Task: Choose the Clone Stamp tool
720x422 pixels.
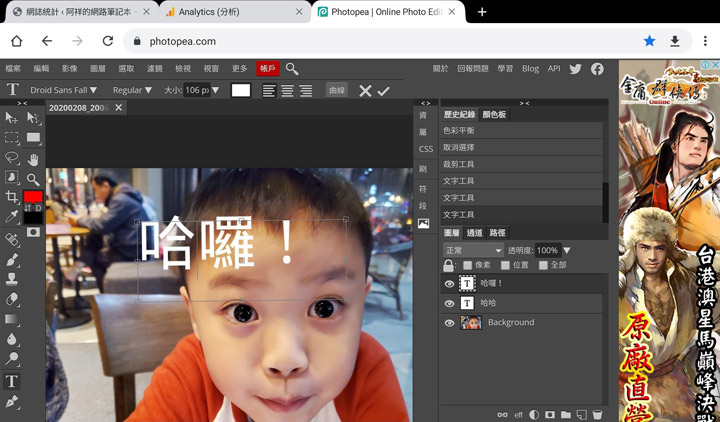Action: (11, 279)
